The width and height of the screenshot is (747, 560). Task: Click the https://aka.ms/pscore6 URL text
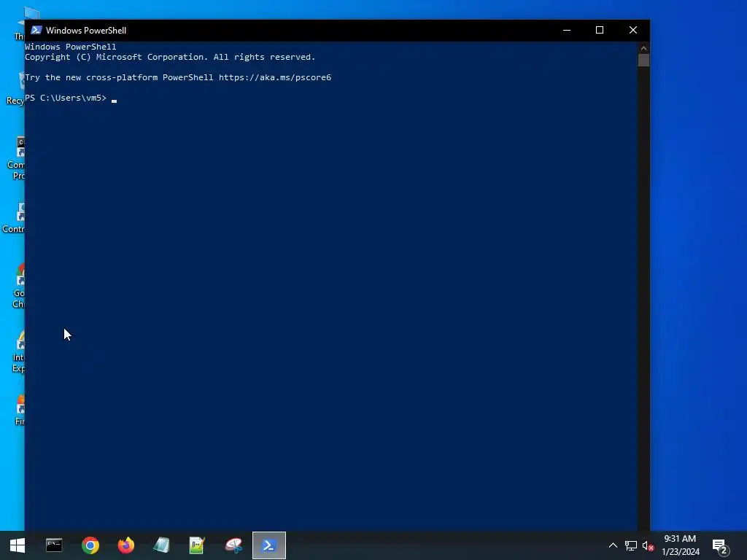tap(275, 77)
